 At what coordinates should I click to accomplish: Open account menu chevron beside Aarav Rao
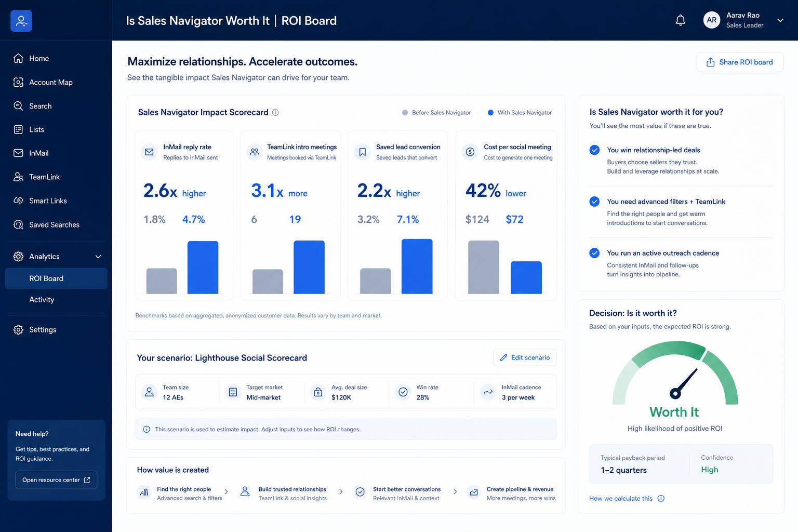(x=780, y=20)
